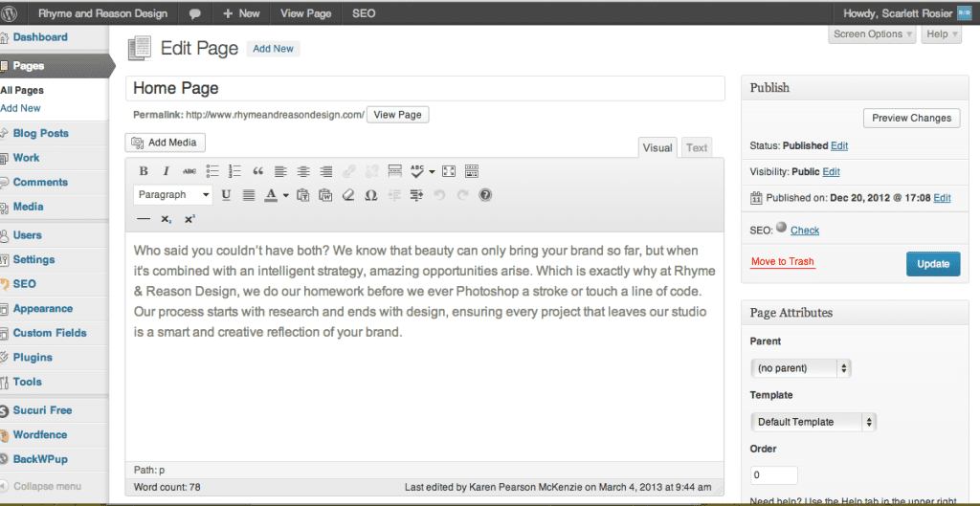Click the blue Update button
Screen dimensions: 980x506
(933, 264)
